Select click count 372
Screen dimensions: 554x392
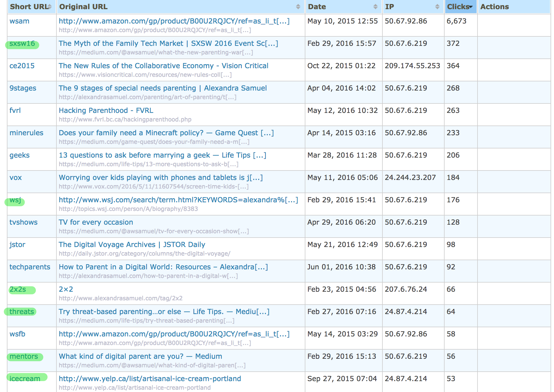453,44
